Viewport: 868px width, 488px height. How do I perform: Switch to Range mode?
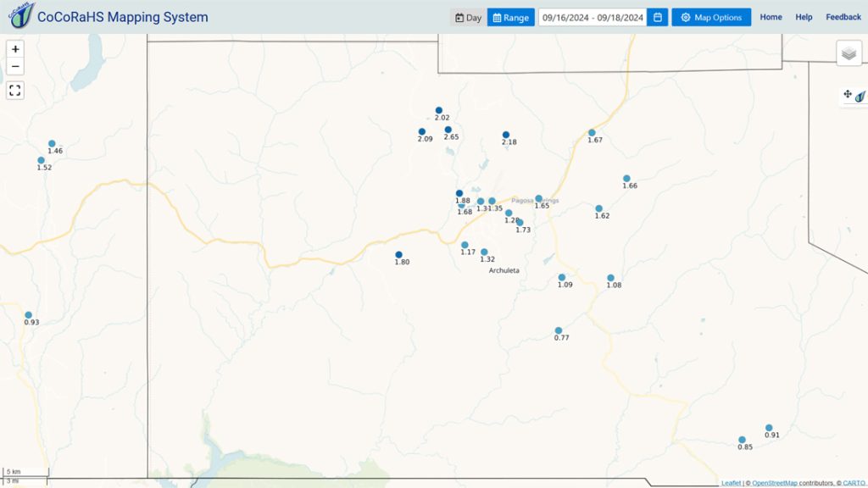point(511,17)
